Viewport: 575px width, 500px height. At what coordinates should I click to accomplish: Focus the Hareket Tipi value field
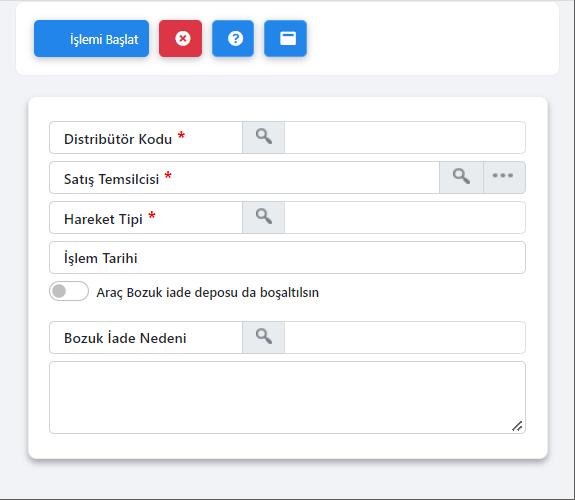coord(405,218)
